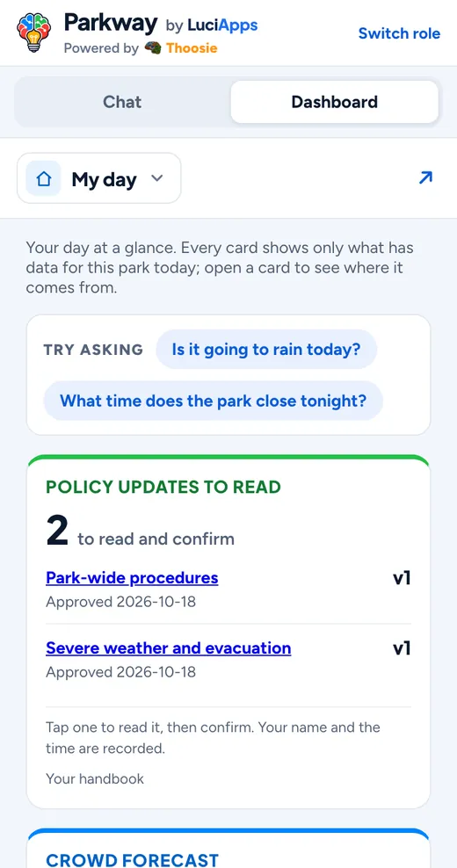Image resolution: width=457 pixels, height=868 pixels.
Task: Click the Parkway brain lightbulb logo
Action: point(34,33)
